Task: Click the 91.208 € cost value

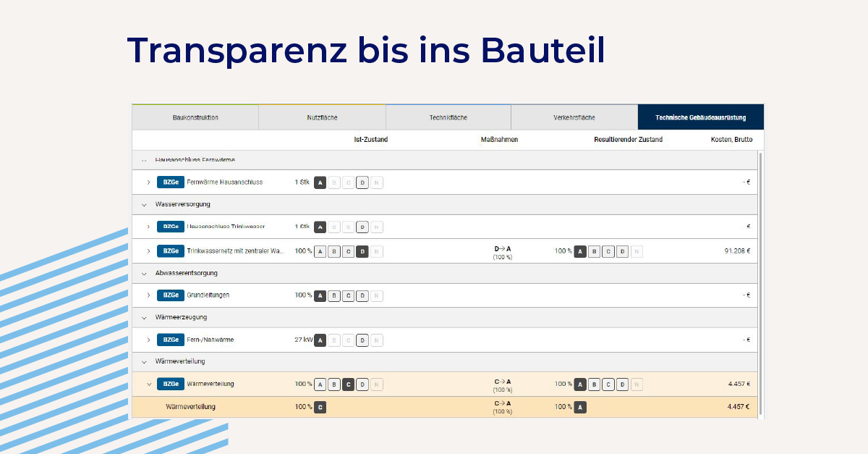Action: pos(736,251)
